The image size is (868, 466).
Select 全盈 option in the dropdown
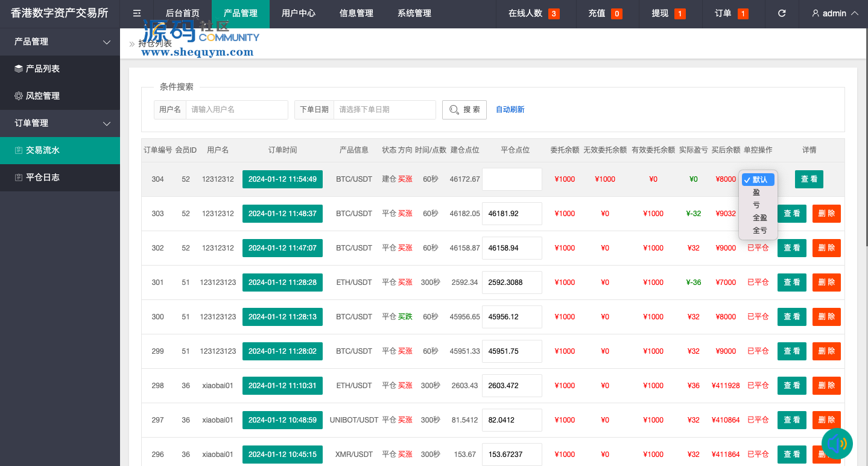[759, 218]
